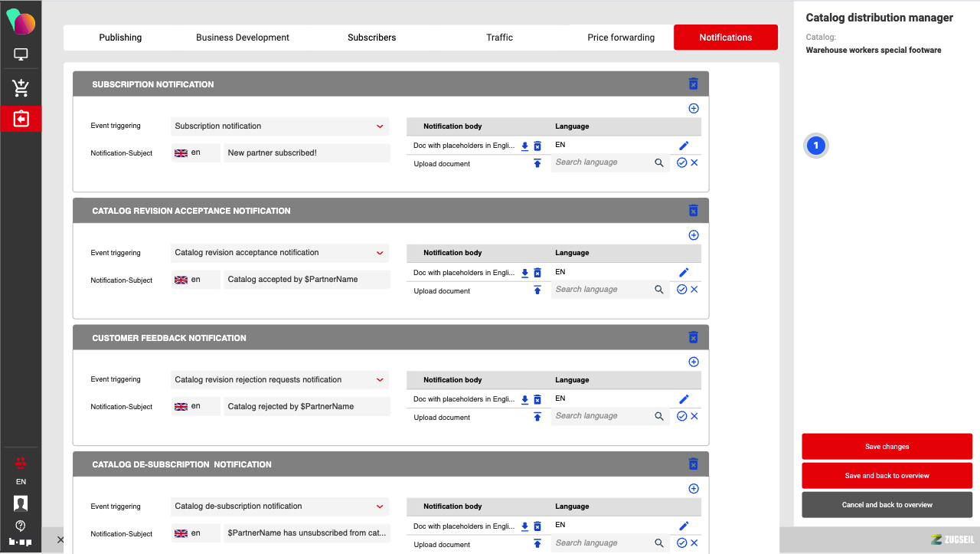Image resolution: width=980 pixels, height=554 pixels.
Task: Click plus icon in Catalog Revision Acceptance section
Action: 694,235
